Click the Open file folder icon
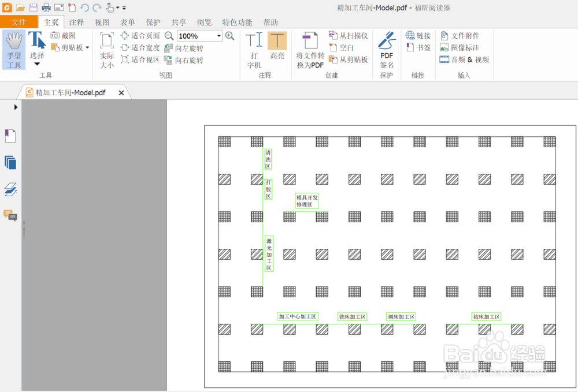578x392 pixels. pyautogui.click(x=20, y=8)
